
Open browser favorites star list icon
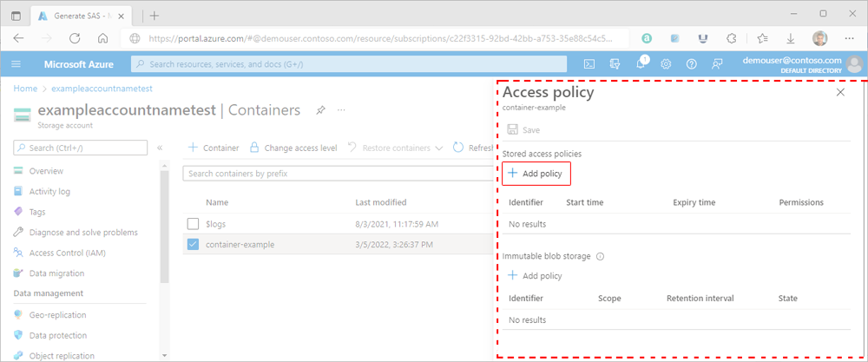pyautogui.click(x=762, y=38)
